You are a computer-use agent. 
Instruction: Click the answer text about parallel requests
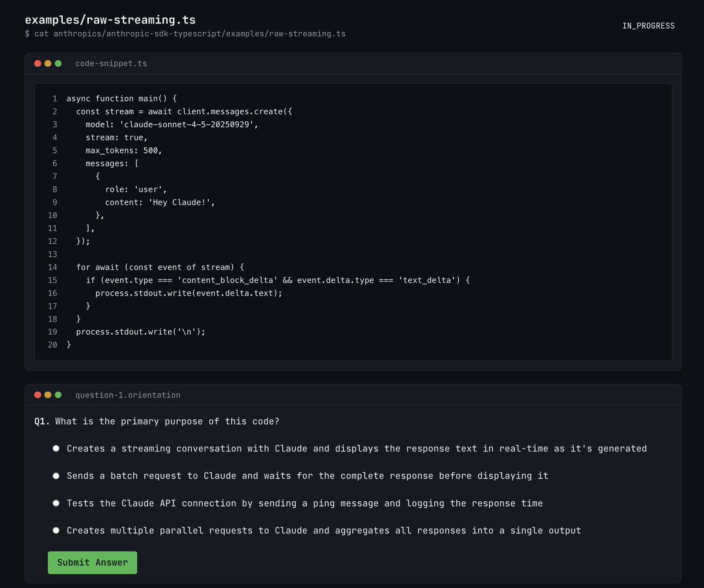[324, 531]
